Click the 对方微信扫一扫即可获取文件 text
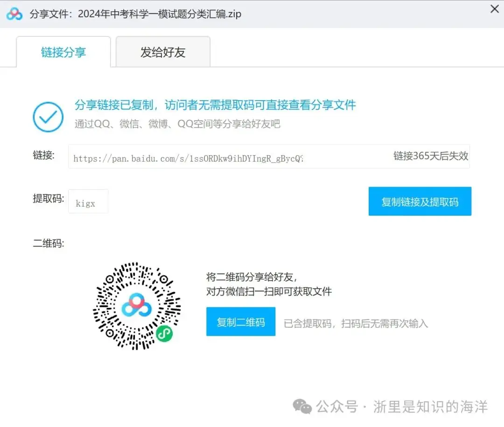 269,291
